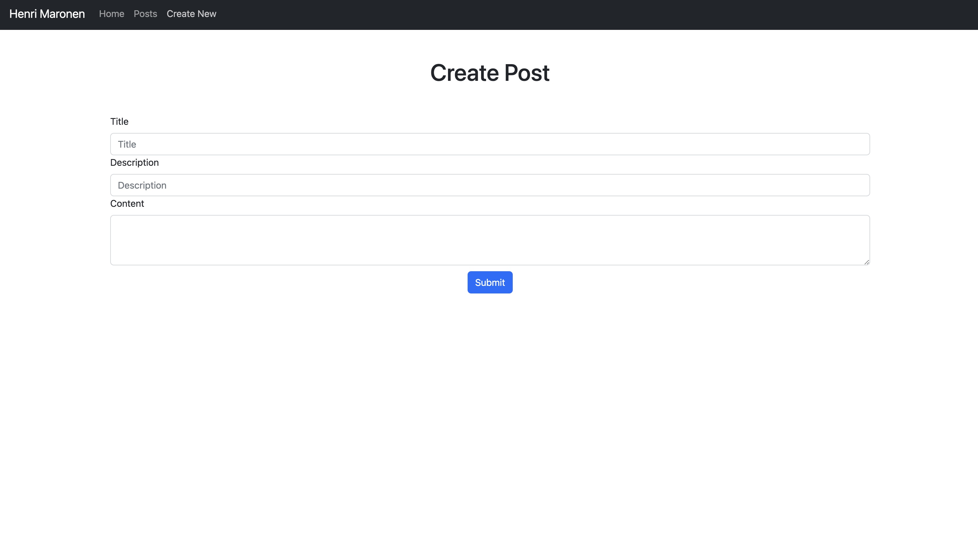Go to Home in the navbar

point(112,14)
